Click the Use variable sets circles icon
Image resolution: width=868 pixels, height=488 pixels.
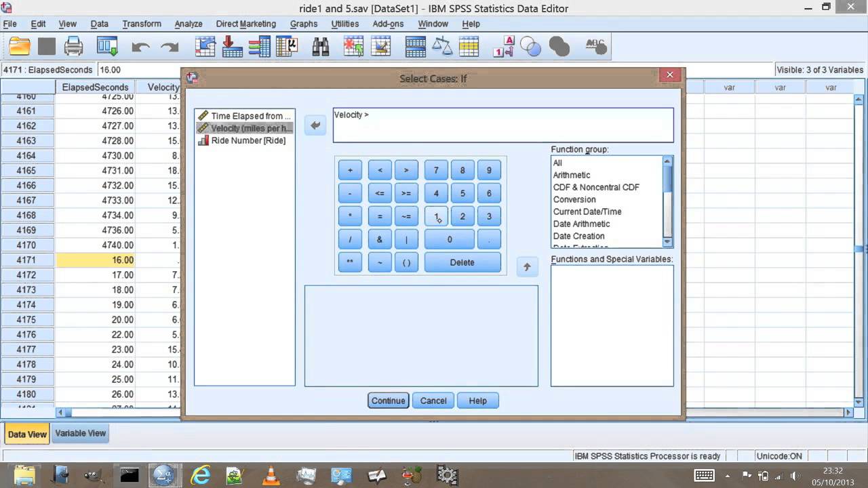pos(530,46)
